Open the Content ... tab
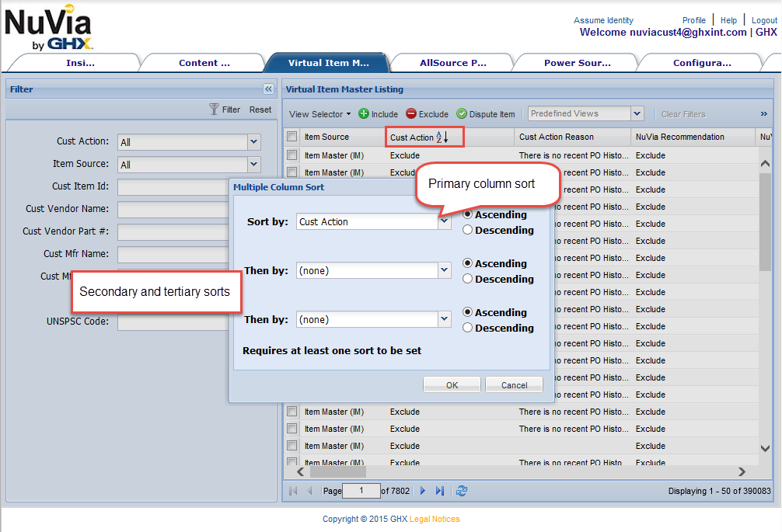 204,63
